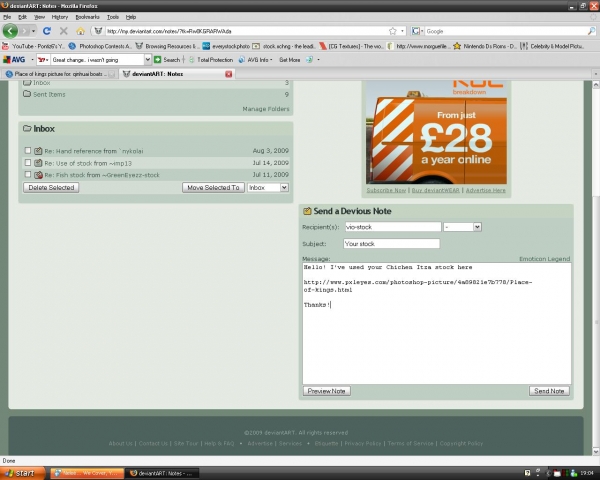600x480 pixels.
Task: Close the deviantART Notes tab
Action: 228,74
